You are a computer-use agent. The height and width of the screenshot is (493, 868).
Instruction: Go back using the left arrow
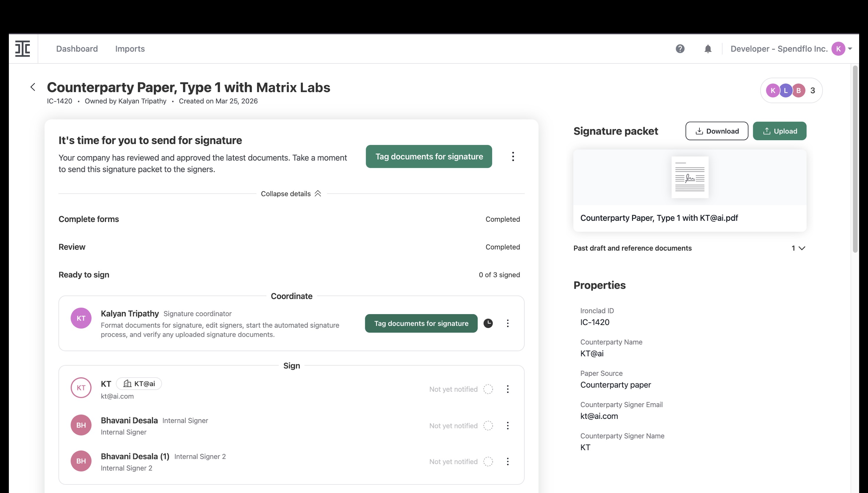pyautogui.click(x=33, y=87)
